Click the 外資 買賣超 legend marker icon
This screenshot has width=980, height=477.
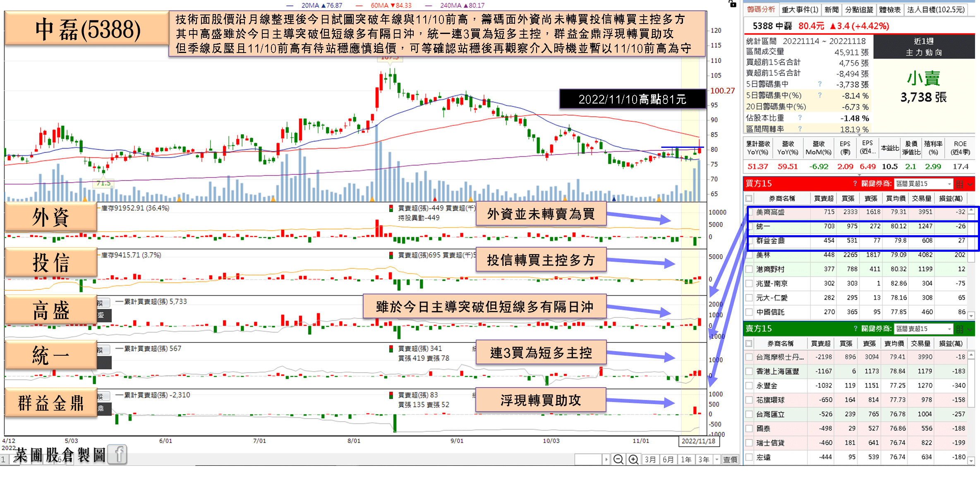click(x=391, y=208)
